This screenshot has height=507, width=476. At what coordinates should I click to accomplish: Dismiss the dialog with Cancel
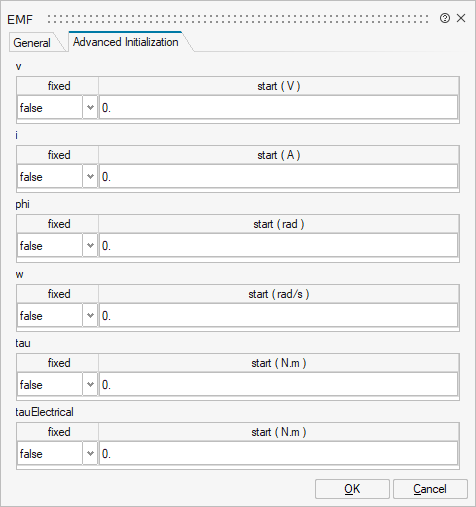(x=430, y=489)
